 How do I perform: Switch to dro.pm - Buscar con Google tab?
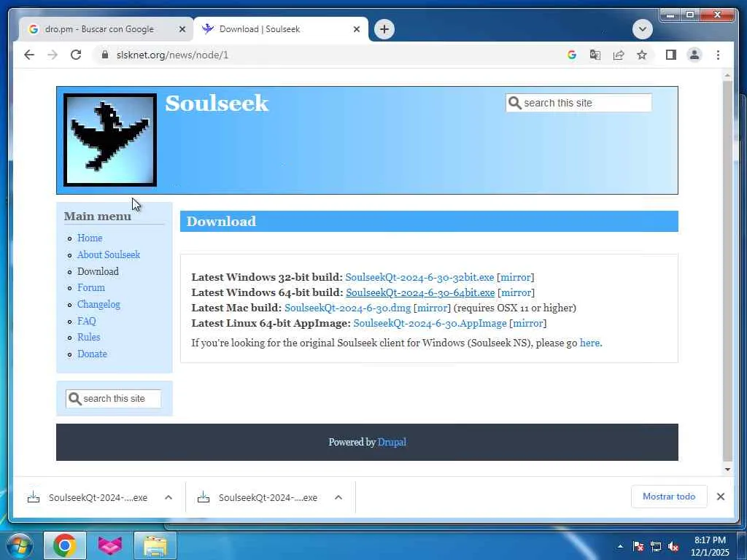(99, 29)
